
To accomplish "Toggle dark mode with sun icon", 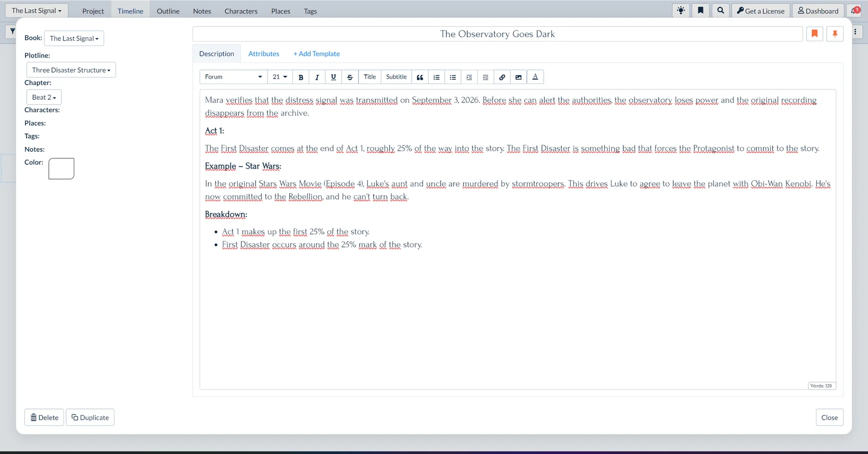I will coord(681,10).
